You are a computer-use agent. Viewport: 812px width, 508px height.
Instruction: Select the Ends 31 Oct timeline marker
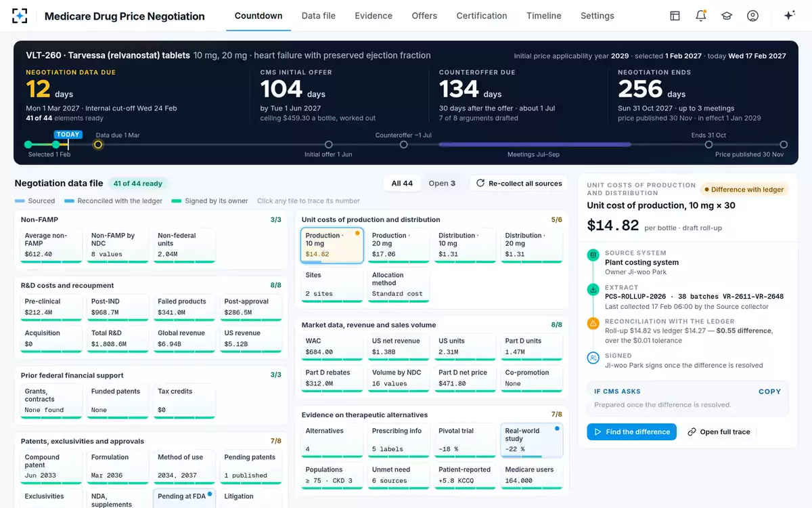tap(708, 144)
